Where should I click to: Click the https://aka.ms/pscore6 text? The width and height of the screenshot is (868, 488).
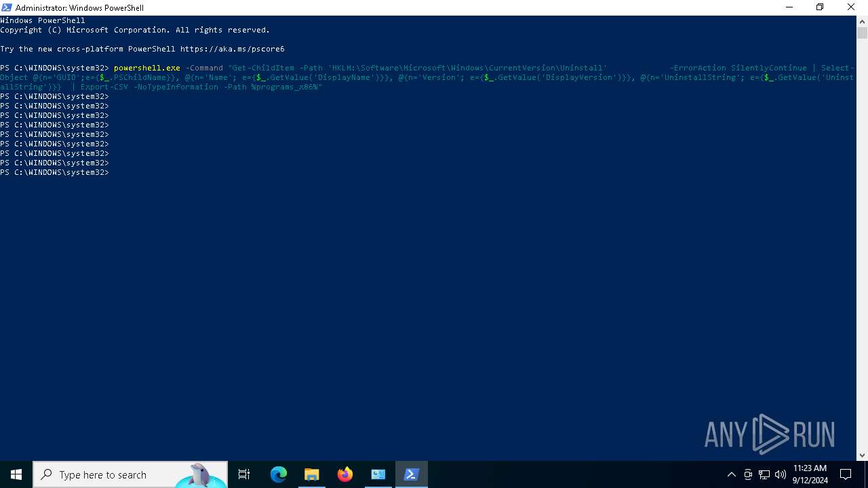pyautogui.click(x=232, y=49)
